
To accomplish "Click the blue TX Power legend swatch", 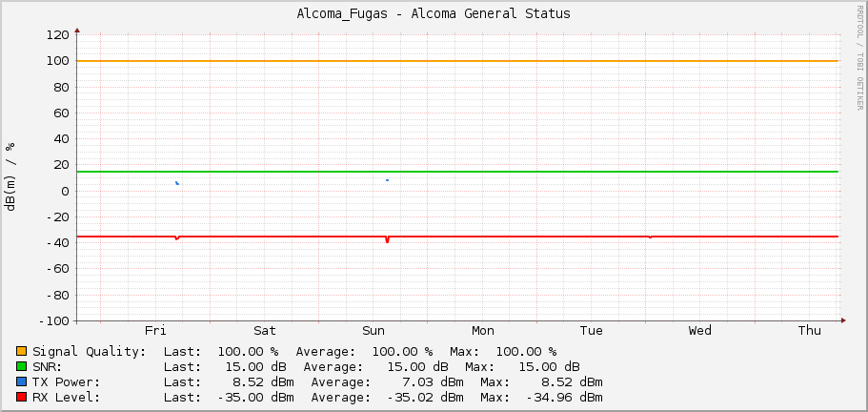I will pos(22,382).
